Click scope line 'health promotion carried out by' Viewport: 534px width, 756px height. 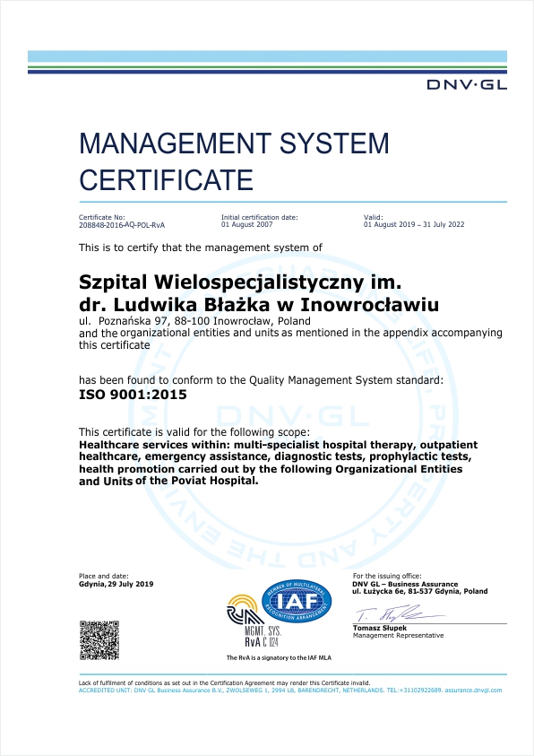pyautogui.click(x=271, y=469)
